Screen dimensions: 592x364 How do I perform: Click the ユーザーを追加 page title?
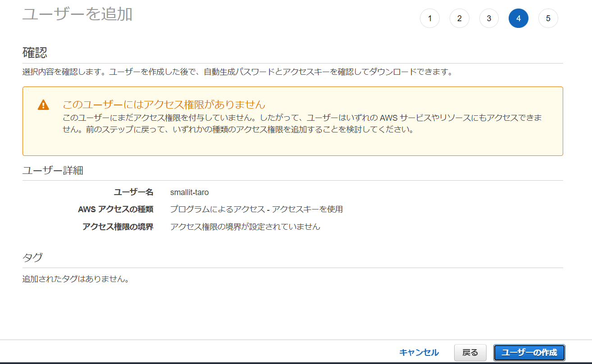click(77, 14)
